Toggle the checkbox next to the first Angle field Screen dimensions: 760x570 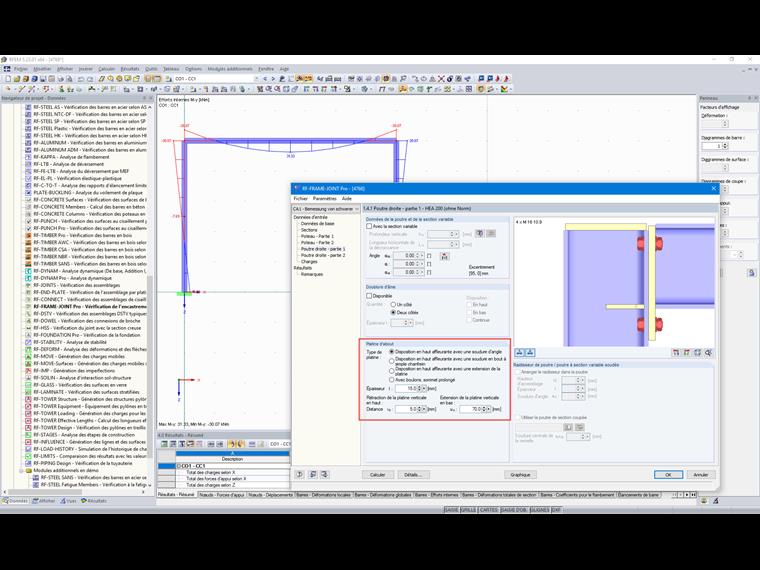(429, 256)
